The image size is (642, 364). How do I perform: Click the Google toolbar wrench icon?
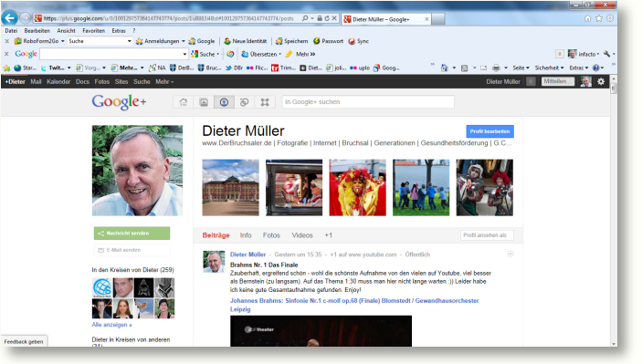point(606,54)
